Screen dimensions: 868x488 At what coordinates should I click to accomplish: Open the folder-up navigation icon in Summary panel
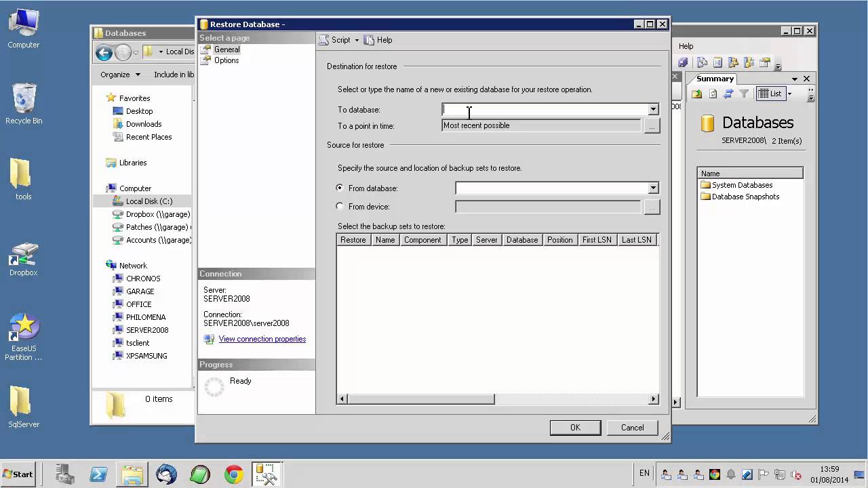pyautogui.click(x=697, y=94)
